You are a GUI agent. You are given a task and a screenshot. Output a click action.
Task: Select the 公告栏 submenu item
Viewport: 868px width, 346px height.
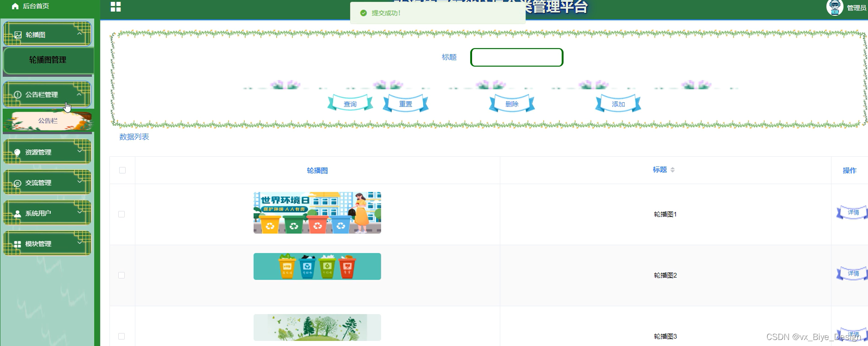(x=48, y=121)
